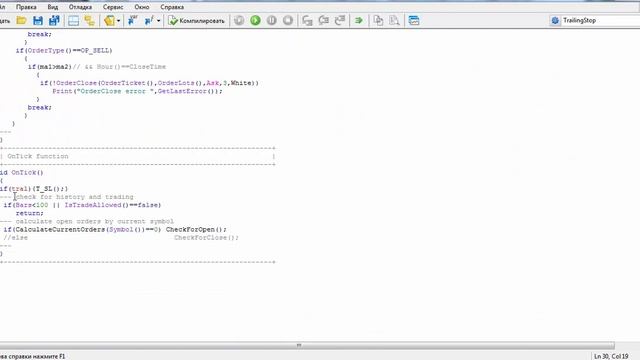
Task: Click the gear icon beside TrailingStop
Action: (x=555, y=20)
